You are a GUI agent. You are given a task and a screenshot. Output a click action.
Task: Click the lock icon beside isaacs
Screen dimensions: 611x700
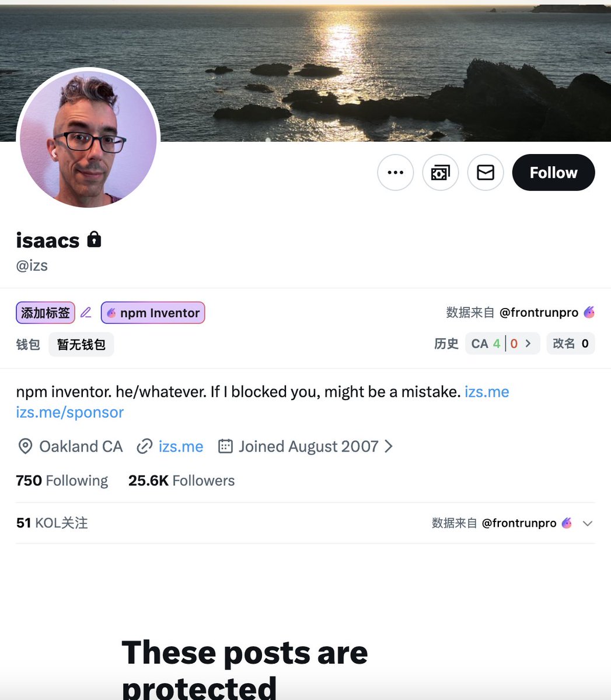[x=94, y=239]
